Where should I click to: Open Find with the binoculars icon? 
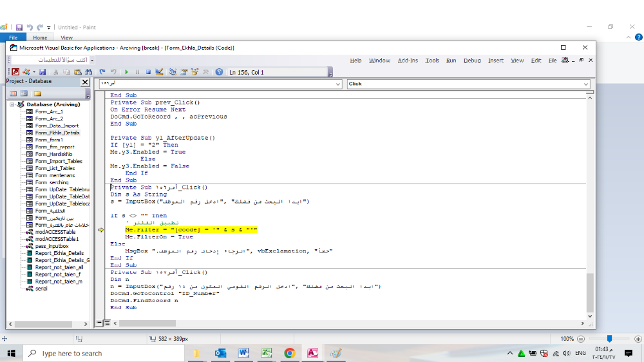click(x=89, y=72)
